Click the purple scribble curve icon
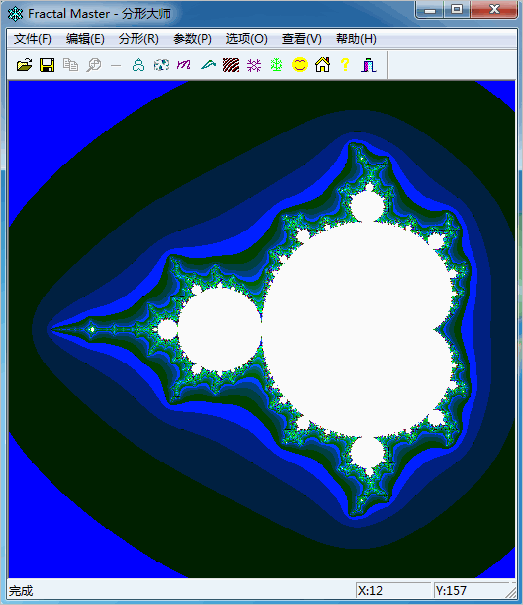 (184, 65)
